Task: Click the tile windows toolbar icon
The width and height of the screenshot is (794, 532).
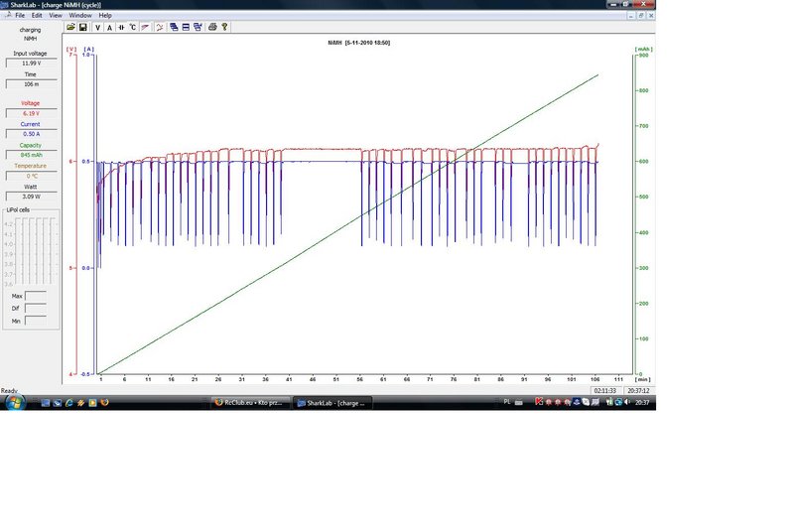Action: click(x=186, y=28)
